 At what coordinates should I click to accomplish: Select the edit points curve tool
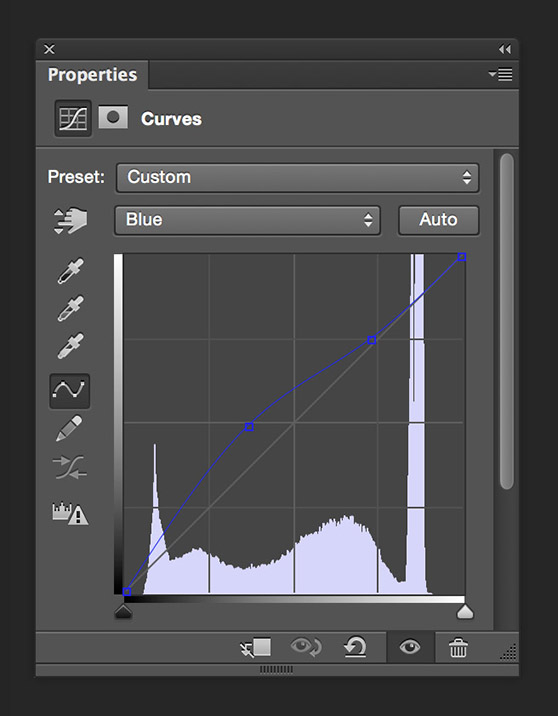click(69, 391)
